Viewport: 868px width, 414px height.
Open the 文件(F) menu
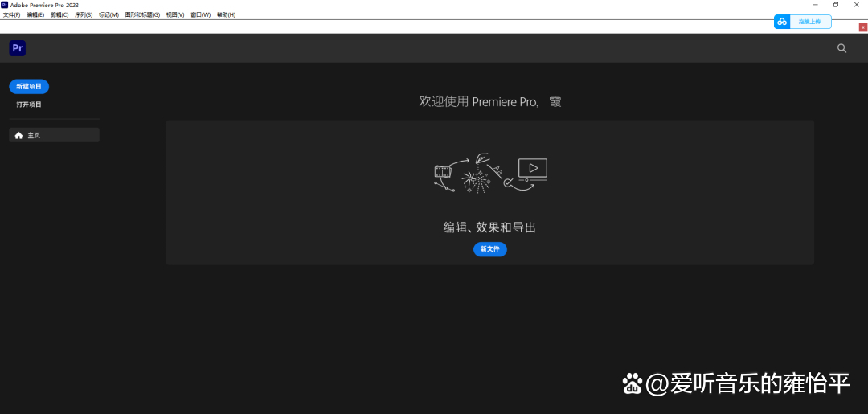click(x=11, y=15)
